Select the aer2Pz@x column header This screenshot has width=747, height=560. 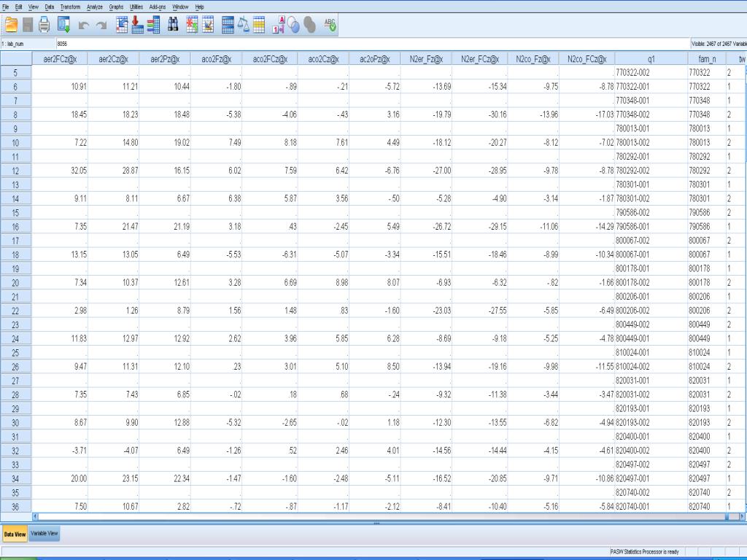coord(165,59)
